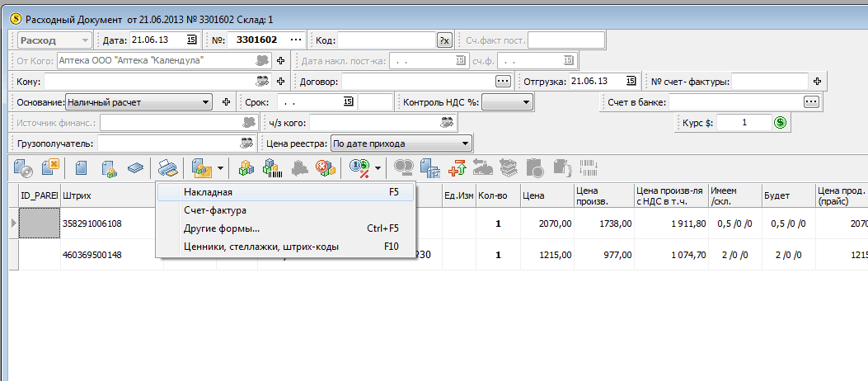Click the ellipsis button in Договор field

click(x=503, y=82)
